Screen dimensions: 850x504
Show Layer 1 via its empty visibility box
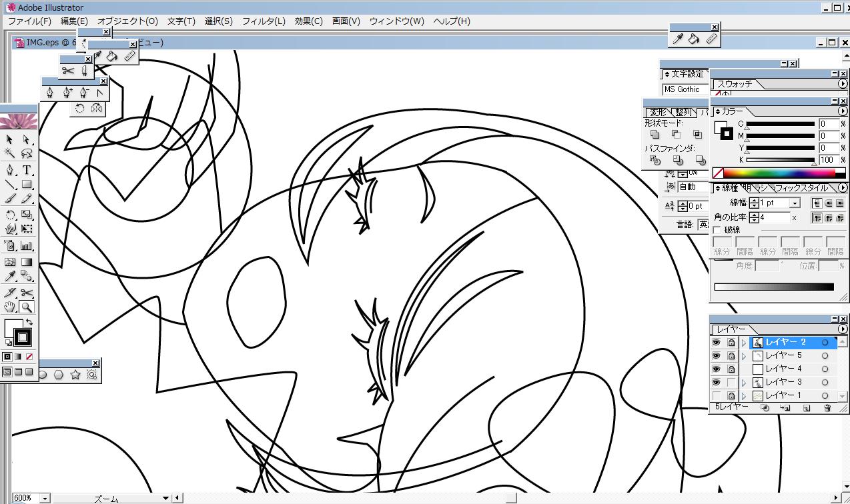(717, 395)
